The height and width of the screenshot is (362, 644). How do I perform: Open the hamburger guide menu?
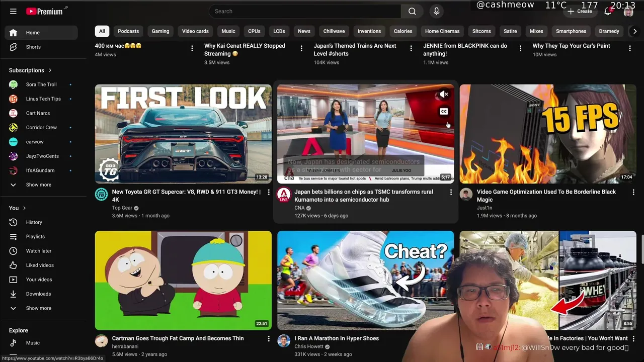(x=13, y=11)
